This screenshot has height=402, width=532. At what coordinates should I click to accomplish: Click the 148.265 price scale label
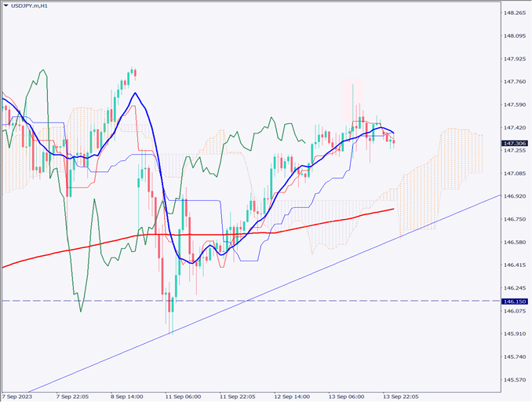tap(514, 13)
